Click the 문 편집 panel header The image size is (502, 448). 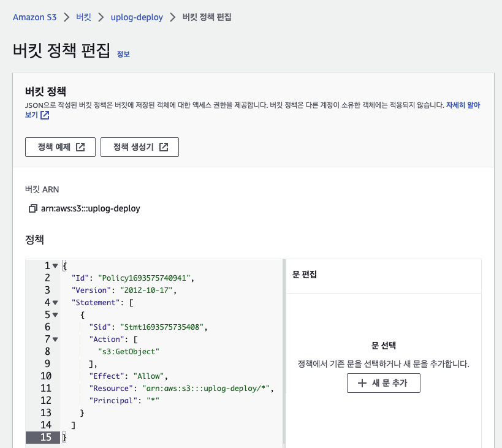click(x=305, y=275)
